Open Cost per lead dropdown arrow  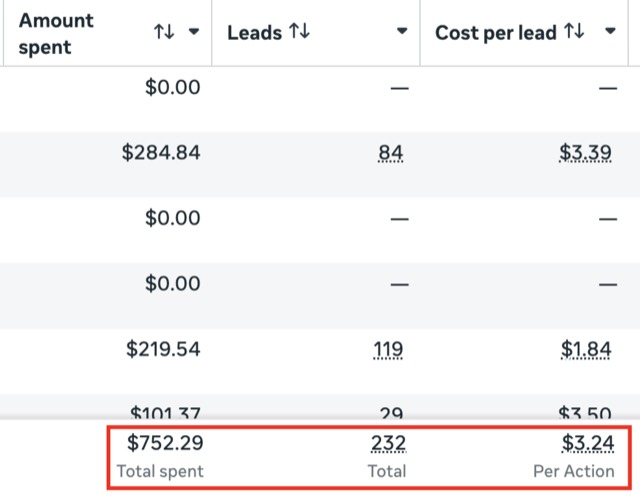point(610,31)
